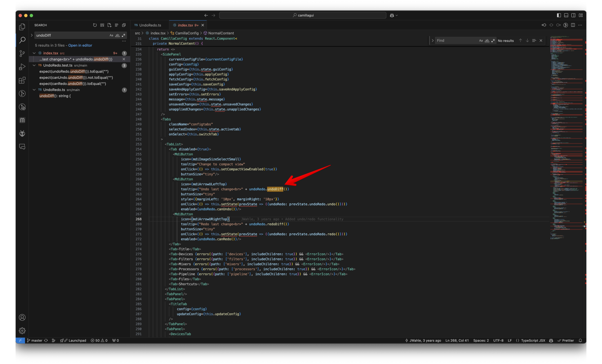
Task: Toggle secondary side bar visibility
Action: click(573, 15)
